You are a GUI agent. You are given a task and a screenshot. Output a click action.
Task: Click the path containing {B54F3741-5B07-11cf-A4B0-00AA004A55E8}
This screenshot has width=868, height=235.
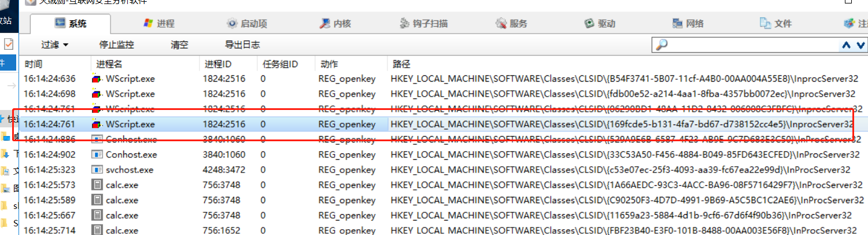click(x=624, y=79)
